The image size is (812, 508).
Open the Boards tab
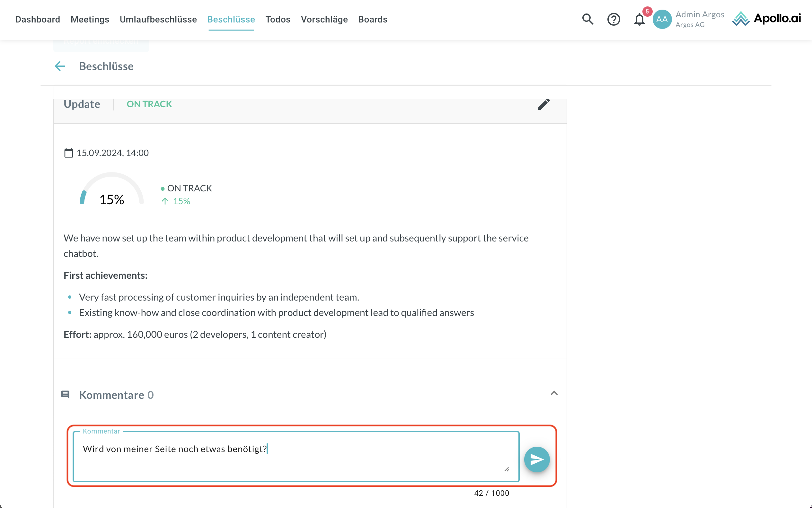click(x=372, y=19)
